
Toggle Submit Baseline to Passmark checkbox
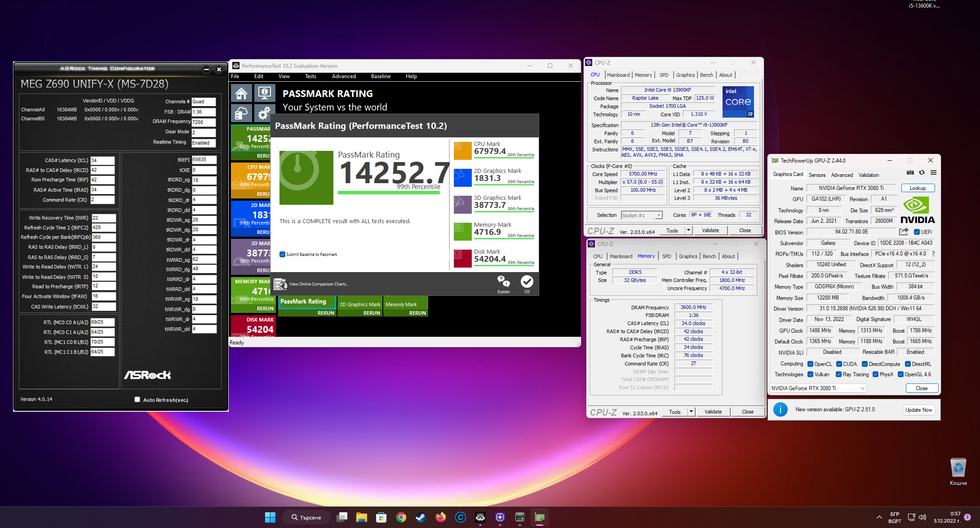tap(282, 255)
